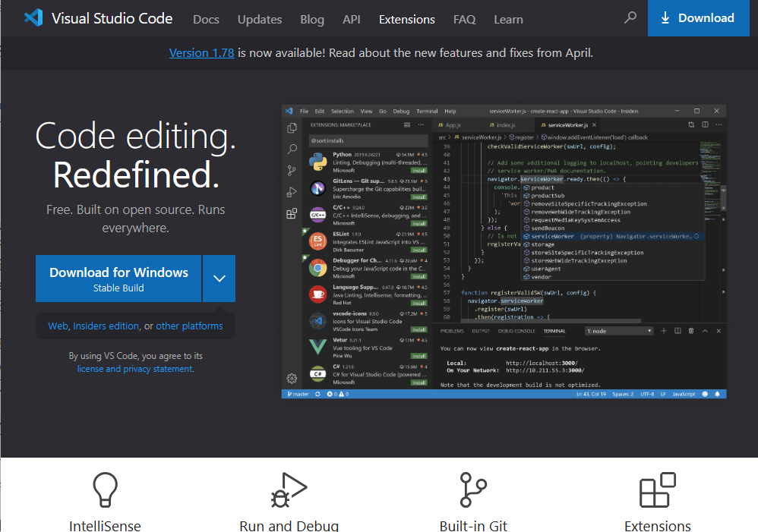Click the Manage gear icon in editor screenshot
The image size is (758, 532).
(x=292, y=379)
